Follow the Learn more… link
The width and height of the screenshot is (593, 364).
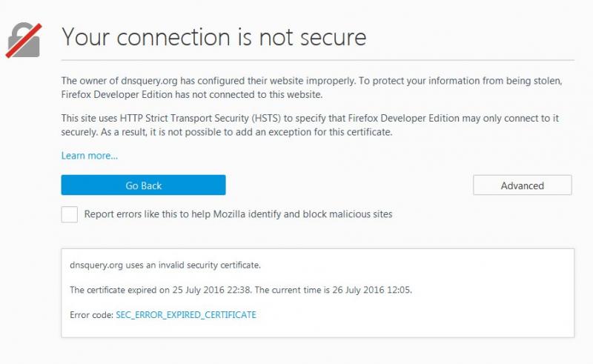tap(89, 156)
